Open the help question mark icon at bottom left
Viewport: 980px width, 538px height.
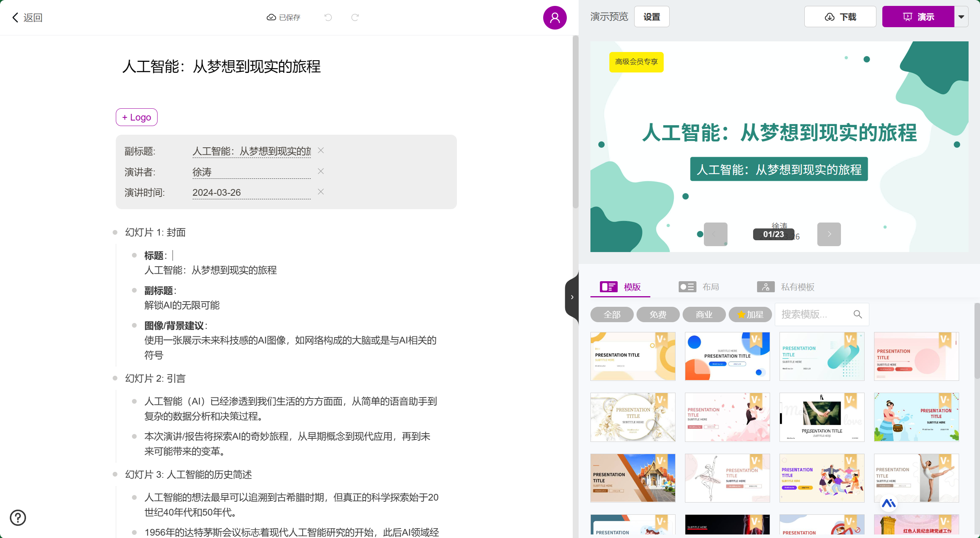pyautogui.click(x=18, y=518)
